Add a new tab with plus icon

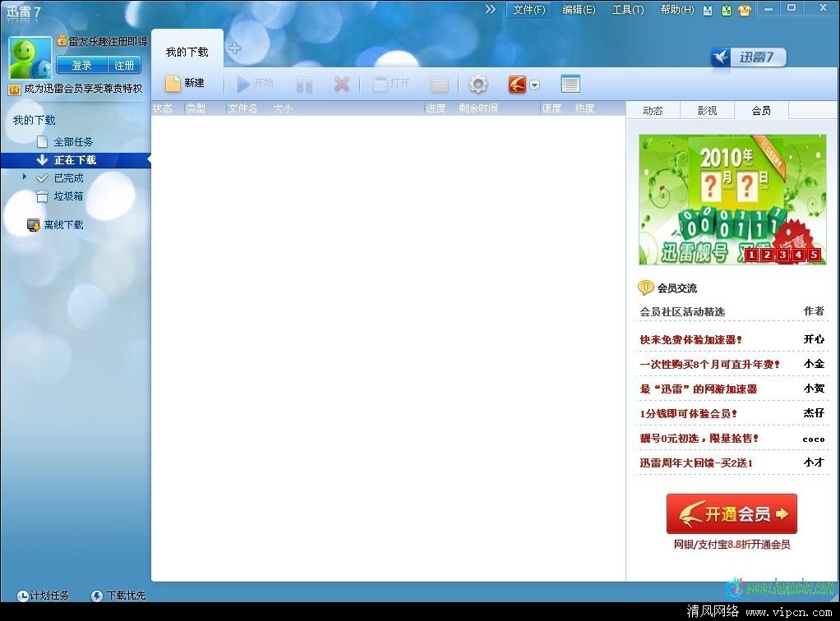[234, 48]
